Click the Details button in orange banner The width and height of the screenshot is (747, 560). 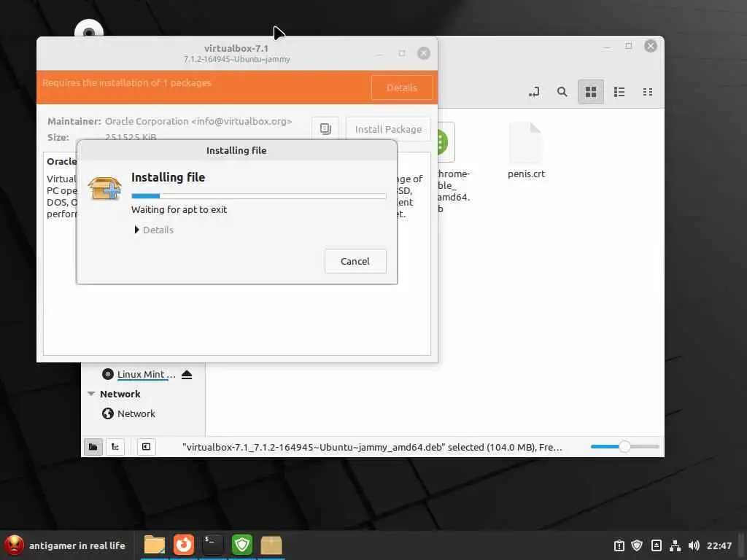[402, 87]
